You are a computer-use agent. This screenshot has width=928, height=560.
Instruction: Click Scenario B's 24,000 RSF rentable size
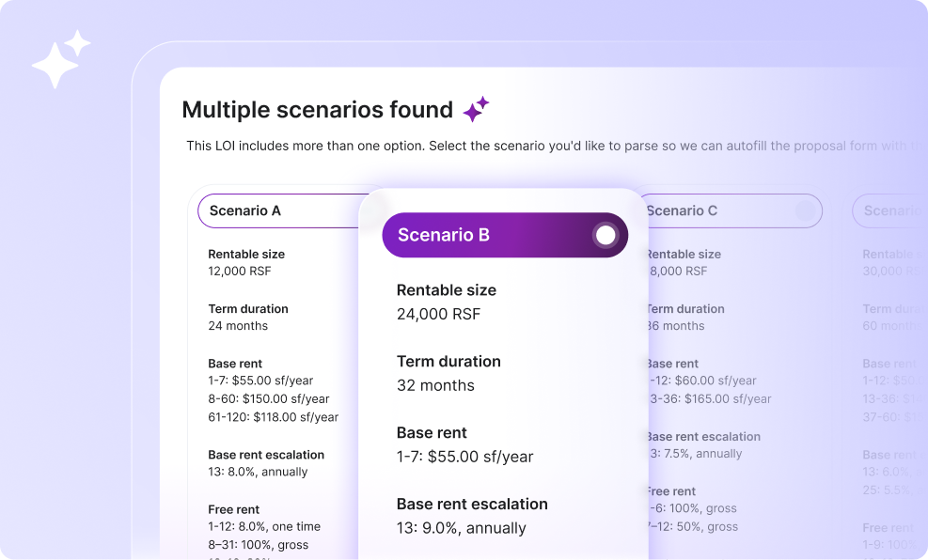[x=438, y=314]
